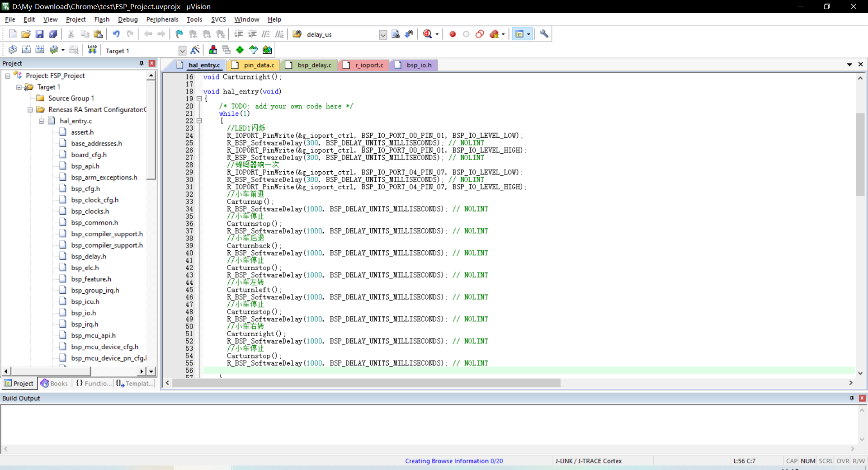Viewport: 868px width, 470px height.
Task: Select board_cfg.h in the project tree
Action: (89, 155)
